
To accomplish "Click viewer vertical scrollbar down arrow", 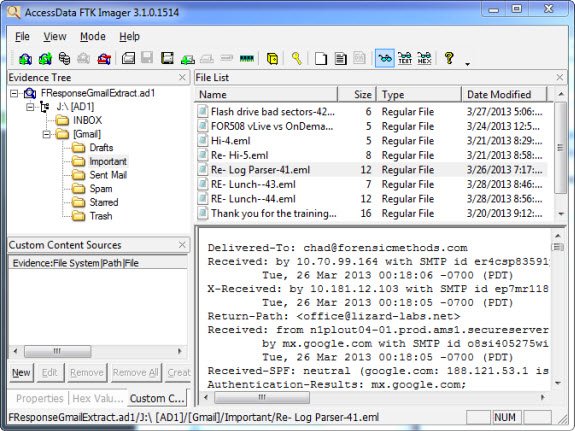I will tap(558, 383).
